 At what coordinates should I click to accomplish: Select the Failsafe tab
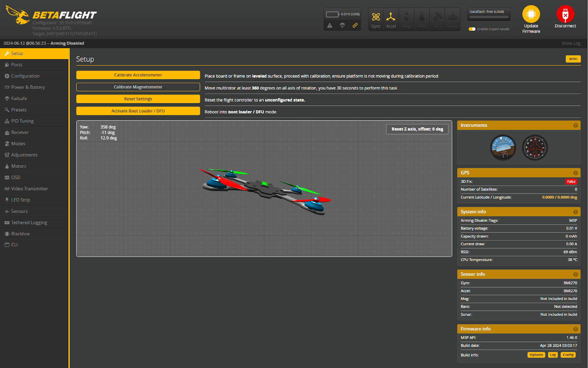point(34,99)
